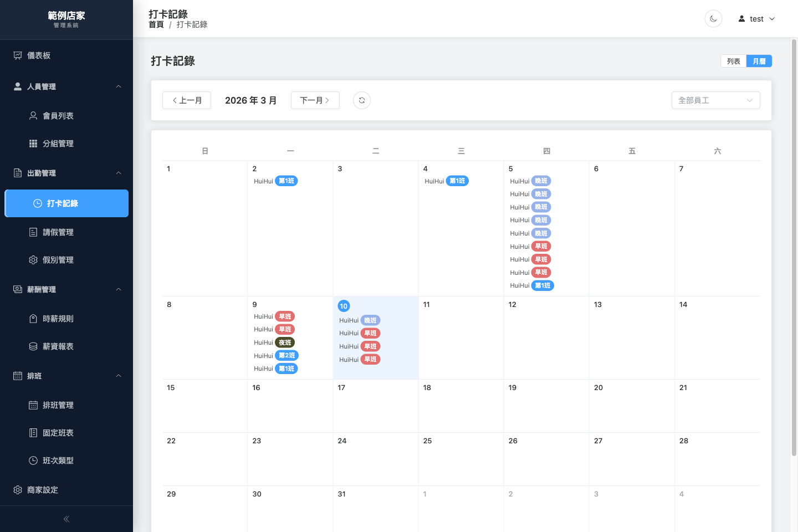Open 請假管理 in the sidebar
798x532 pixels.
click(58, 232)
